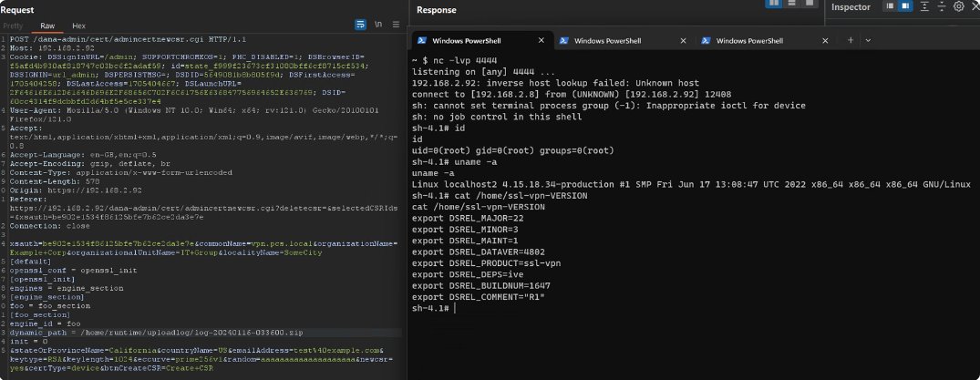This screenshot has width=980, height=380.
Task: Click 'export DSREL_PRODUCT=ssl-vpn' line
Action: [x=486, y=263]
